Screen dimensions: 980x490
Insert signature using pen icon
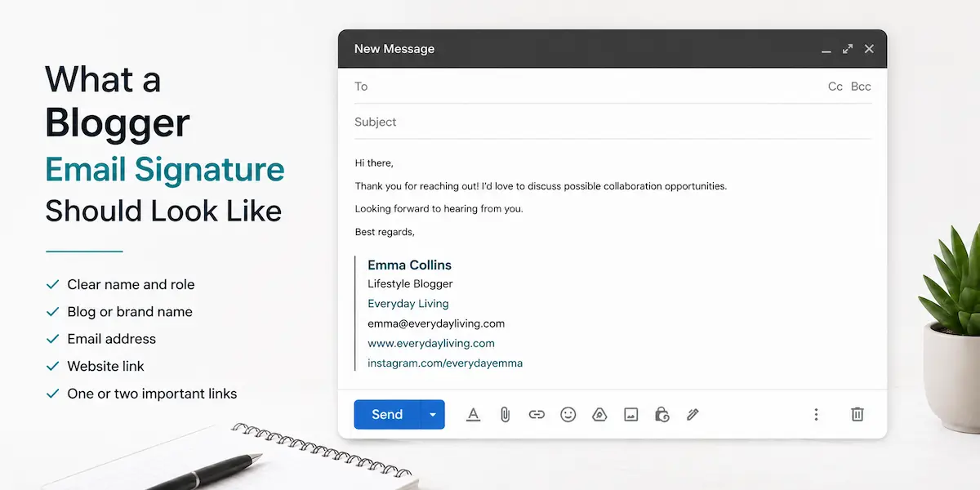tap(693, 415)
